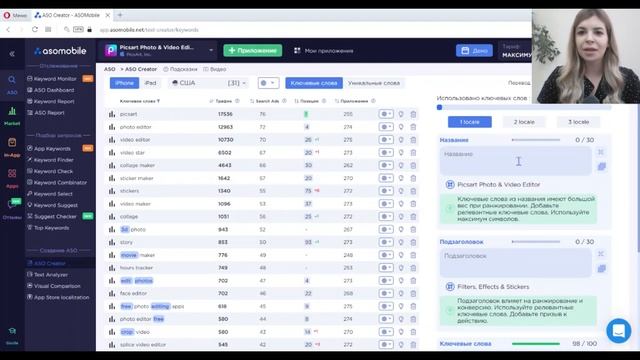Open My applications link
Viewport: 640px width, 360px height.
pyautogui.click(x=324, y=51)
